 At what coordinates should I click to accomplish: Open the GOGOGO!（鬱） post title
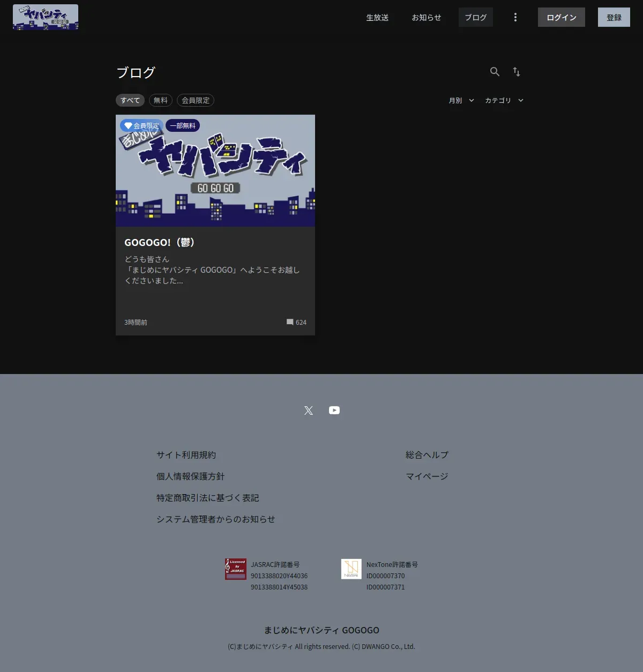(x=159, y=242)
